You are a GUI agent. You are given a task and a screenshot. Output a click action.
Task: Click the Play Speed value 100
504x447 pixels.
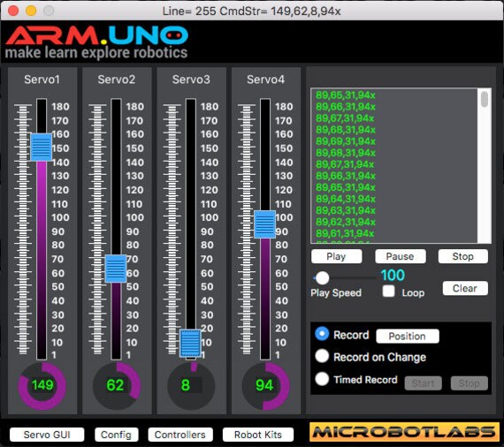click(x=393, y=276)
